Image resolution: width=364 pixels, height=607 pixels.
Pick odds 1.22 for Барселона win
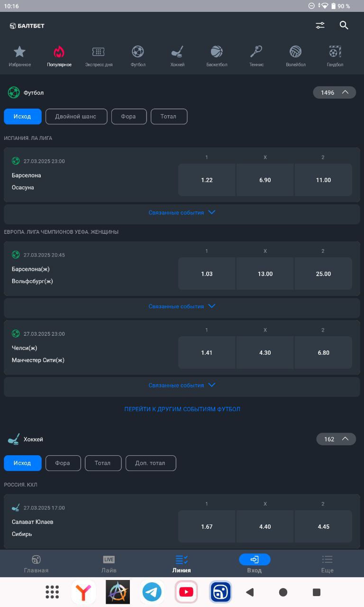[x=207, y=180]
